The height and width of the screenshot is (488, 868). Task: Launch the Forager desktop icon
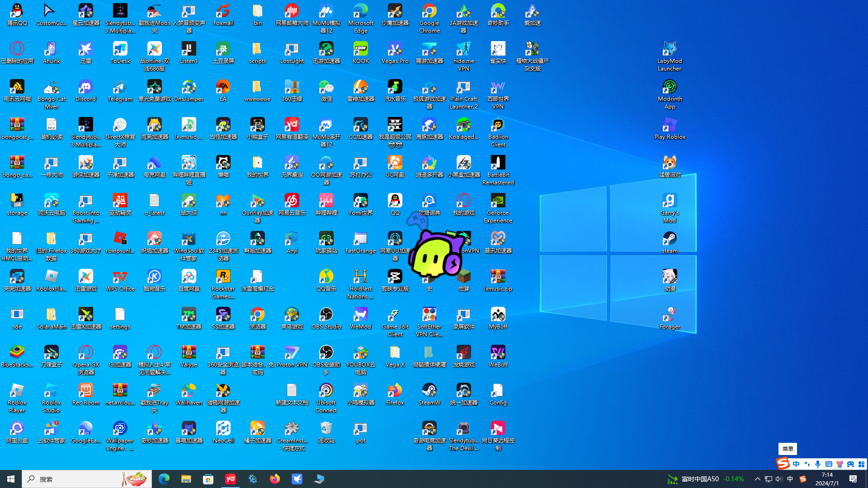coord(670,319)
